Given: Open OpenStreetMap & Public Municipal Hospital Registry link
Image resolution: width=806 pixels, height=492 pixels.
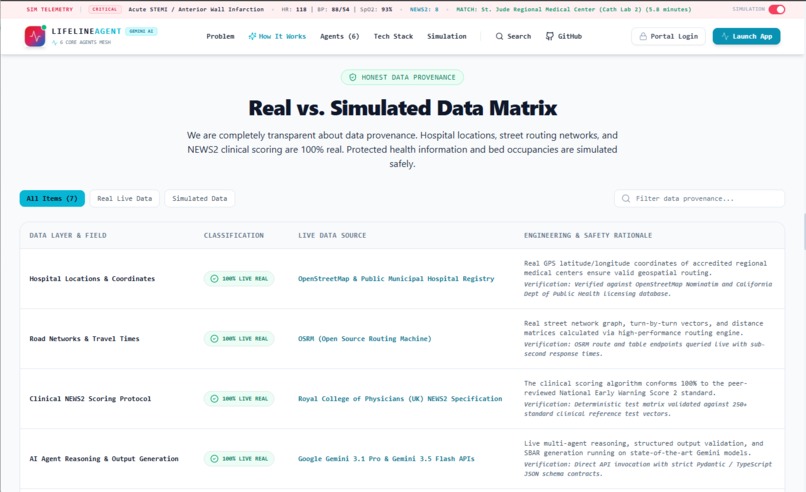Looking at the screenshot, I should coord(396,279).
